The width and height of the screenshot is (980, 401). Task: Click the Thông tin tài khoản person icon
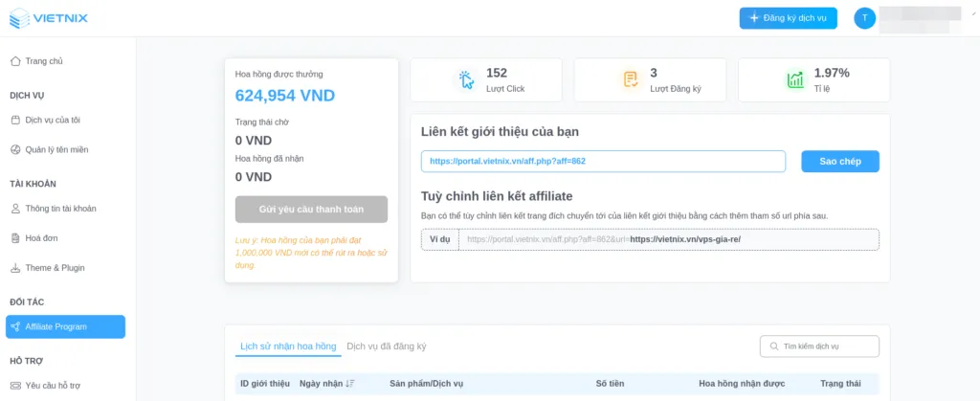tap(15, 209)
